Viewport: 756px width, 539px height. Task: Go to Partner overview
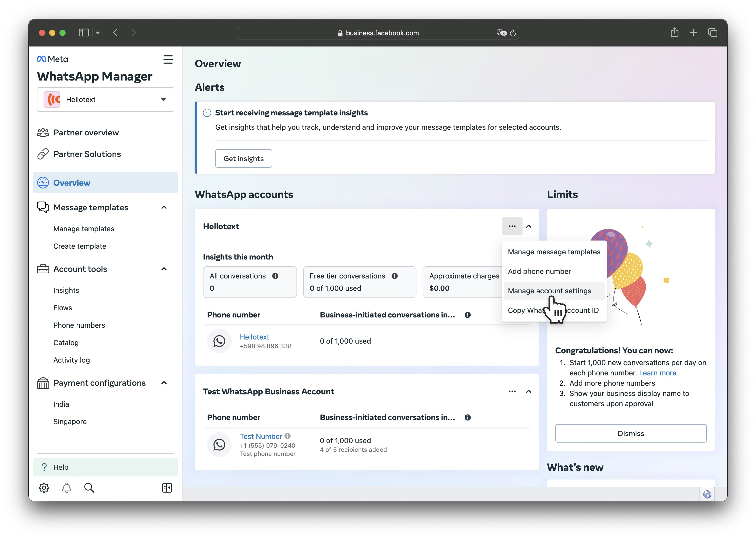pos(106,132)
